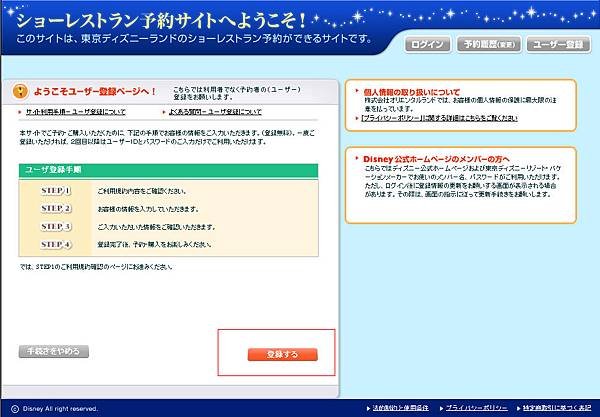600x417 pixels.
Task: Open privacy policy details link in orange box
Action: click(x=439, y=118)
